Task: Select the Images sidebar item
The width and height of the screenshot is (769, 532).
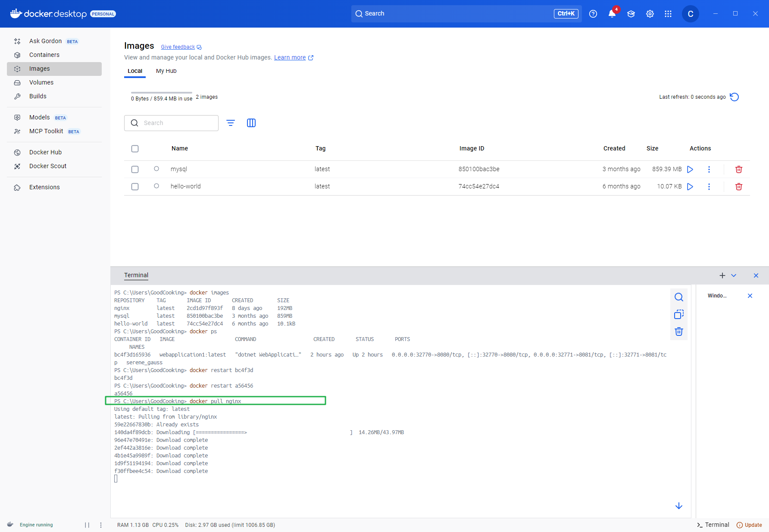Action: tap(54, 69)
